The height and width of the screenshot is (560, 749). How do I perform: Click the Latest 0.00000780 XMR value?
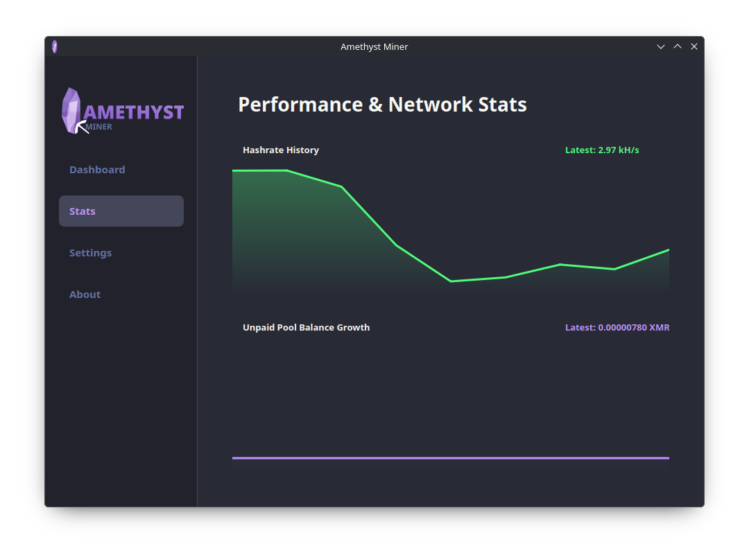click(617, 328)
